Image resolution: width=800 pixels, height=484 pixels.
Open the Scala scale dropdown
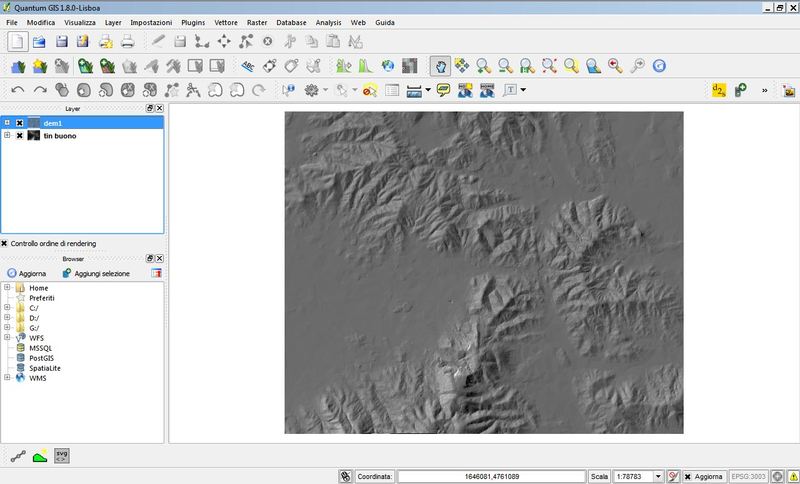click(x=658, y=476)
